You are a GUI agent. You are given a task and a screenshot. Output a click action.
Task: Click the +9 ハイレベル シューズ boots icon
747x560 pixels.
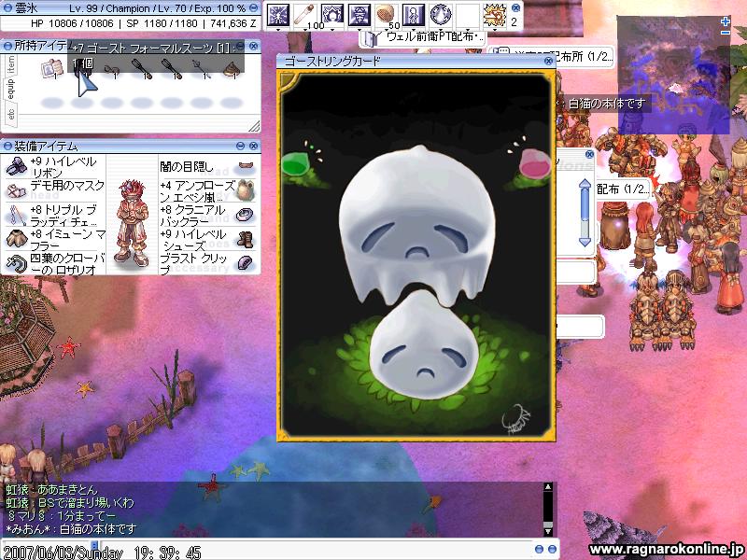click(x=246, y=239)
